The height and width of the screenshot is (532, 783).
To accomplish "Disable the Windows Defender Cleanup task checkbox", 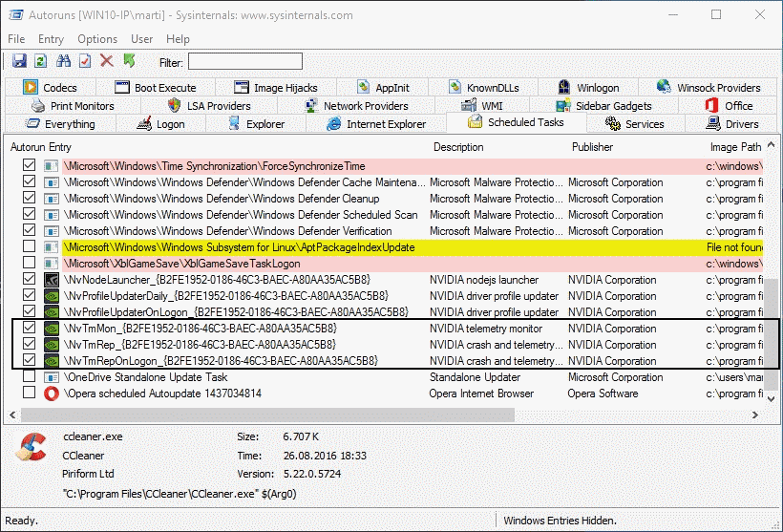I will pos(30,199).
